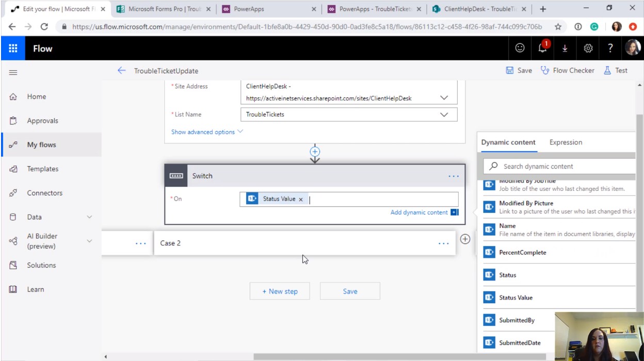Click the Test button
Viewport: 644px width, 361px height.
[616, 71]
